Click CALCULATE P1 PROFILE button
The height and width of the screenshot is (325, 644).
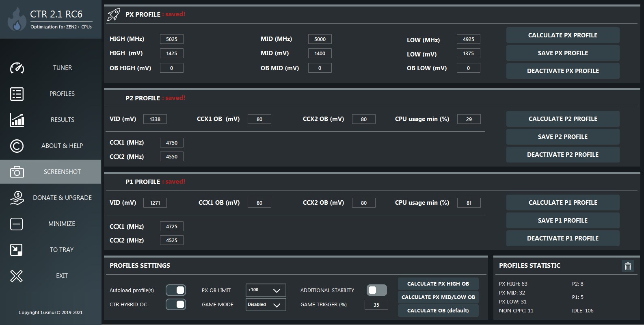tap(563, 203)
